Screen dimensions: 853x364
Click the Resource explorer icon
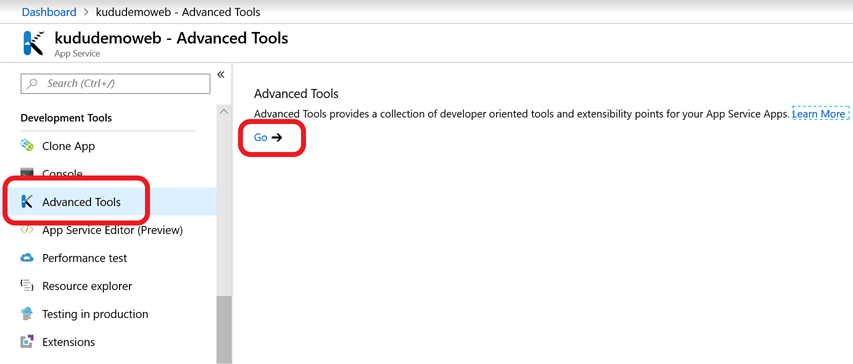point(27,286)
